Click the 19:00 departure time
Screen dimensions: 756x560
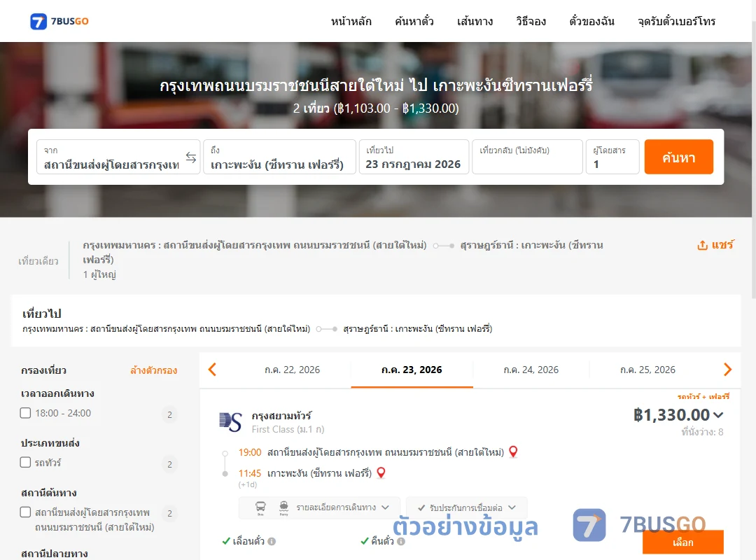(x=250, y=452)
